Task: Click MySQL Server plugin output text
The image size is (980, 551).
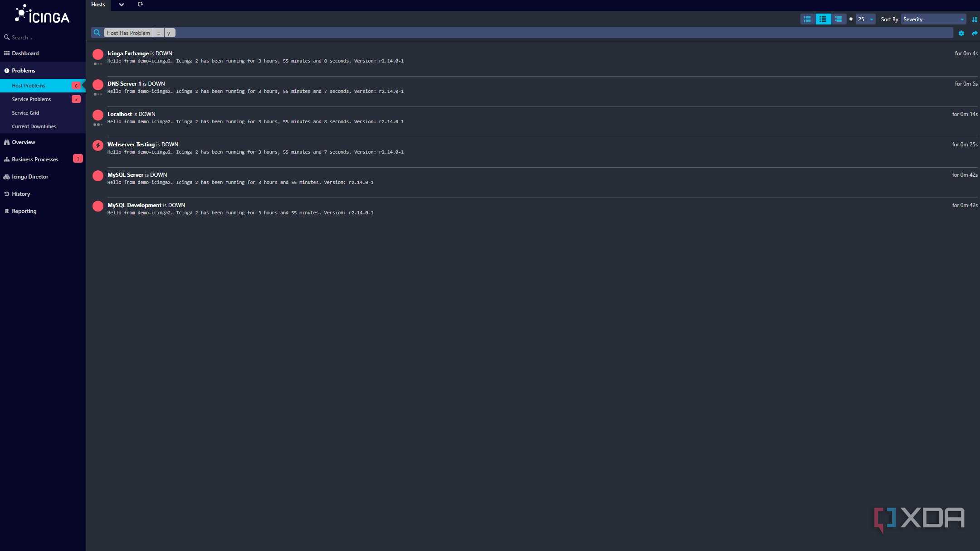Action: tap(240, 182)
